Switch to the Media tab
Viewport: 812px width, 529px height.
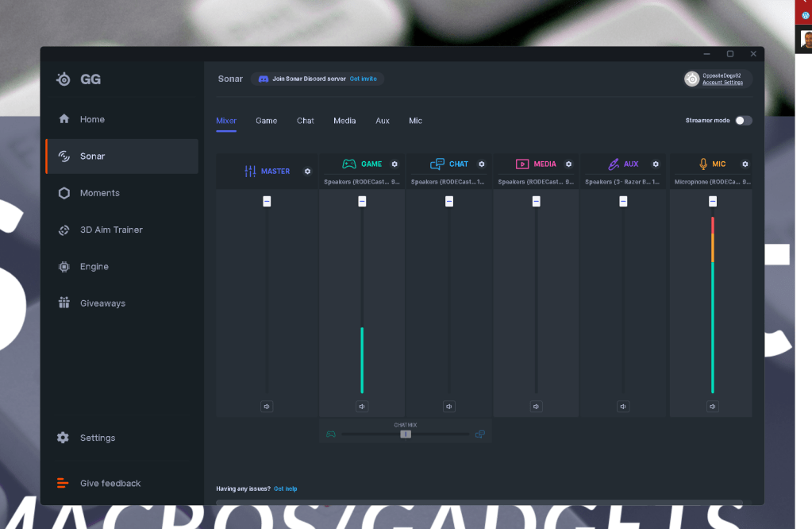[344, 121]
